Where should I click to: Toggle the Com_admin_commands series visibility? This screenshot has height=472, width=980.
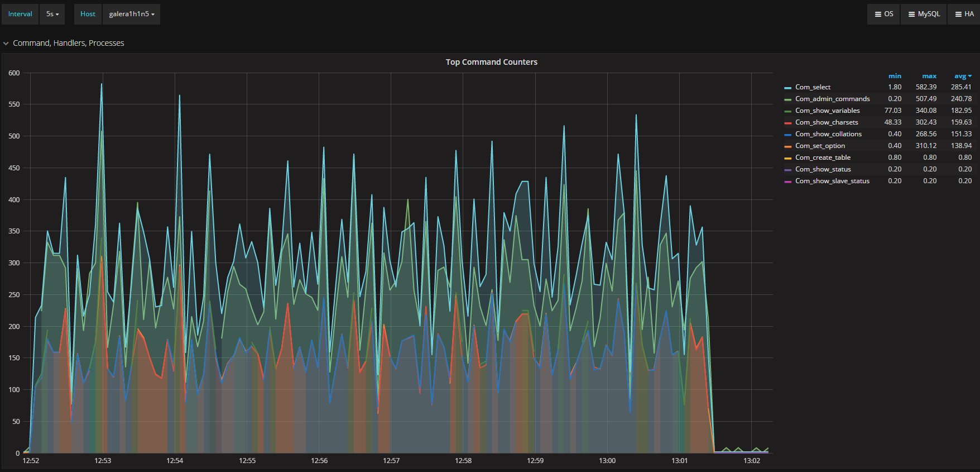(x=832, y=99)
